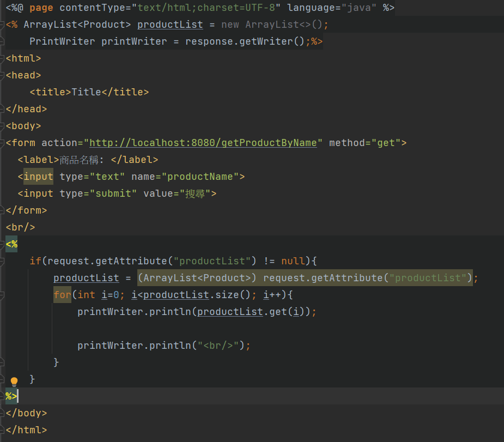Click the type="submit" attribute
This screenshot has width=504, height=442.
[98, 193]
